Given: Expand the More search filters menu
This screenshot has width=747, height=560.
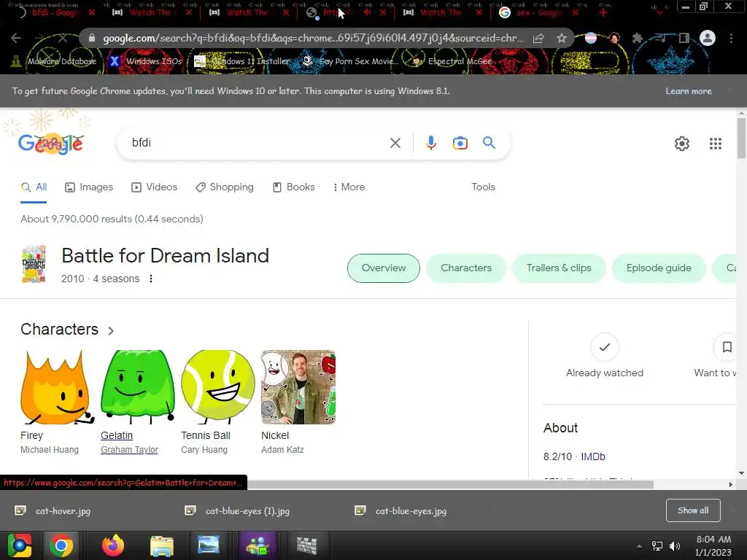Looking at the screenshot, I should 349,187.
